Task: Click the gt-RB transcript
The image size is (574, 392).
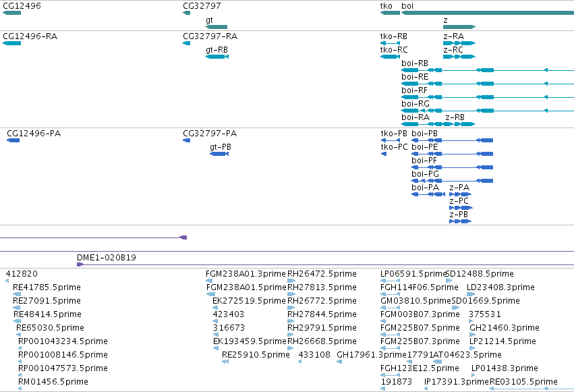Action: coord(217,57)
